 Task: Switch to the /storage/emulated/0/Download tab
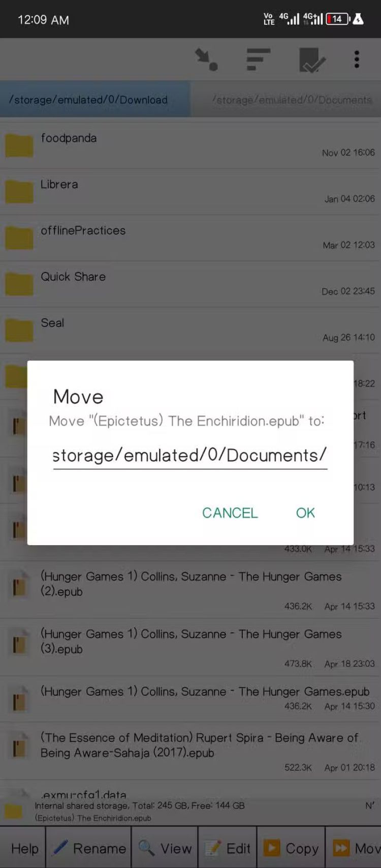click(96, 100)
